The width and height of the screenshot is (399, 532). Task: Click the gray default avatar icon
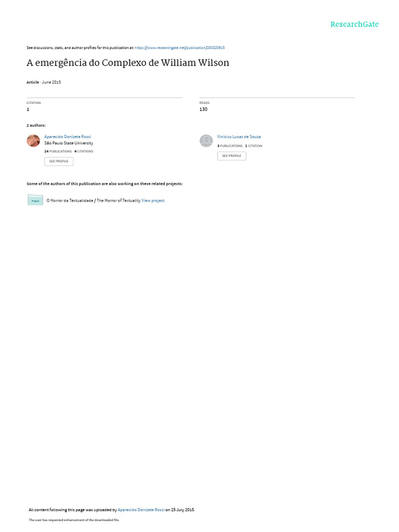206,140
